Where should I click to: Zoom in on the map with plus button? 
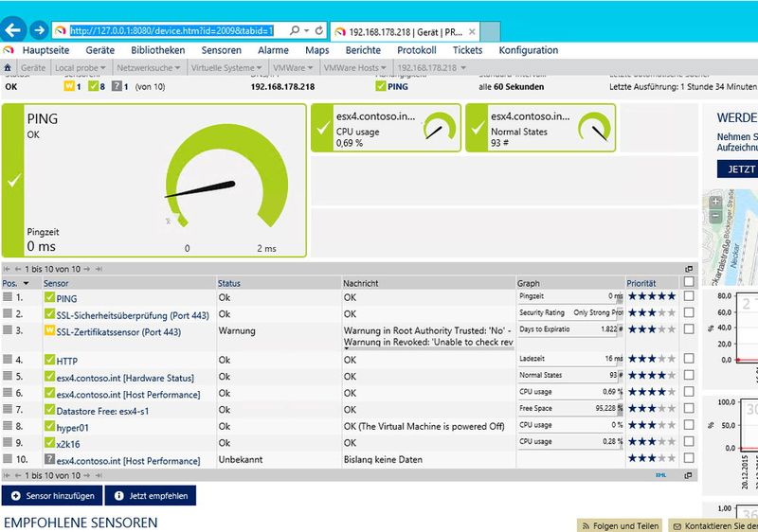point(715,201)
